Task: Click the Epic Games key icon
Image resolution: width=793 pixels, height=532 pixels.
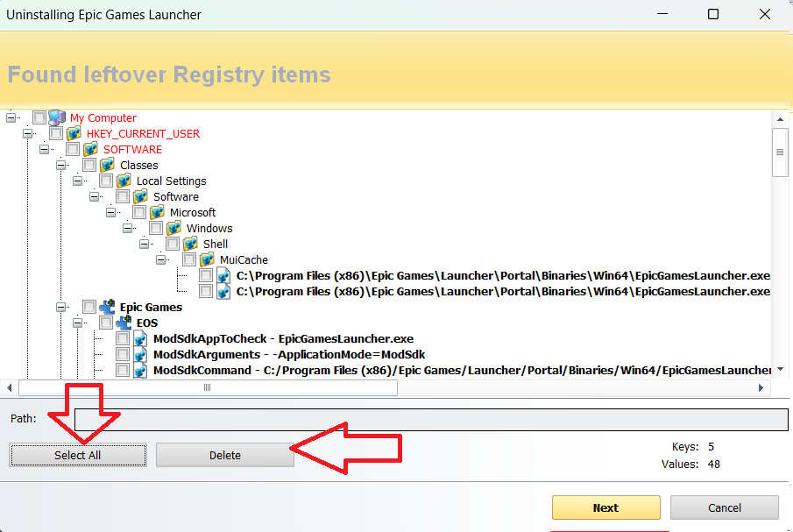Action: (x=107, y=307)
